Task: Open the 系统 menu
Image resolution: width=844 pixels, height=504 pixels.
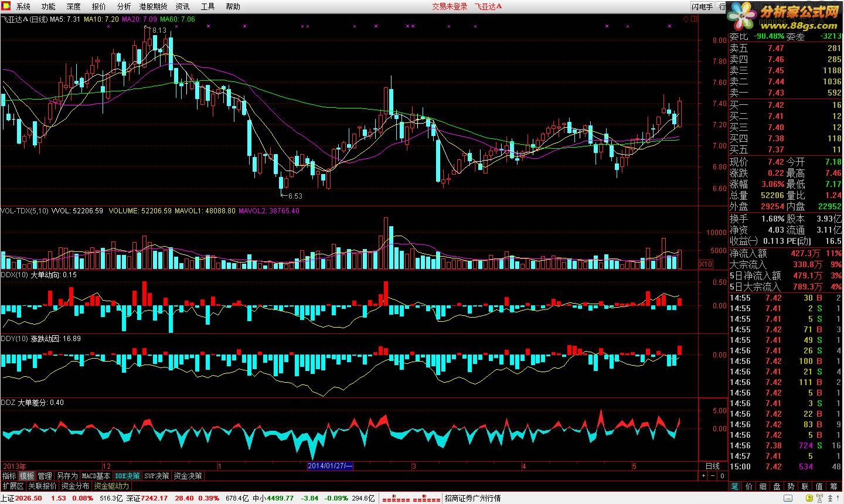Action: pyautogui.click(x=23, y=6)
